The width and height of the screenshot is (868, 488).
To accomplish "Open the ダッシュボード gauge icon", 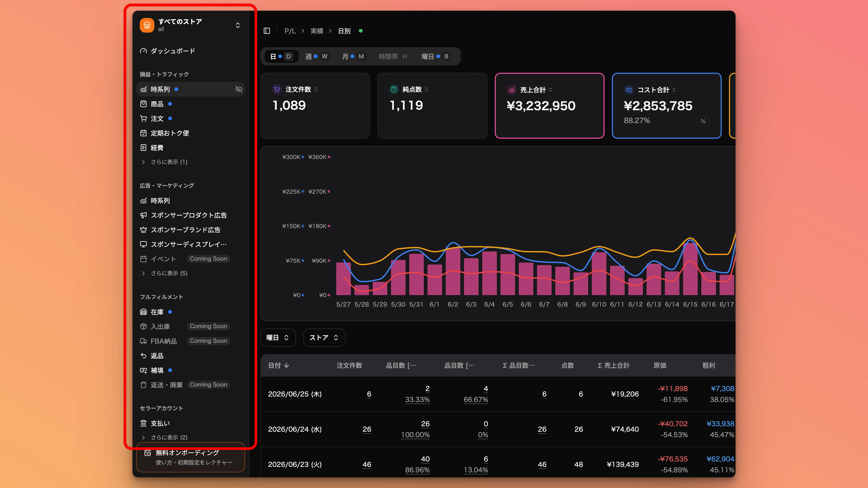I will [143, 51].
